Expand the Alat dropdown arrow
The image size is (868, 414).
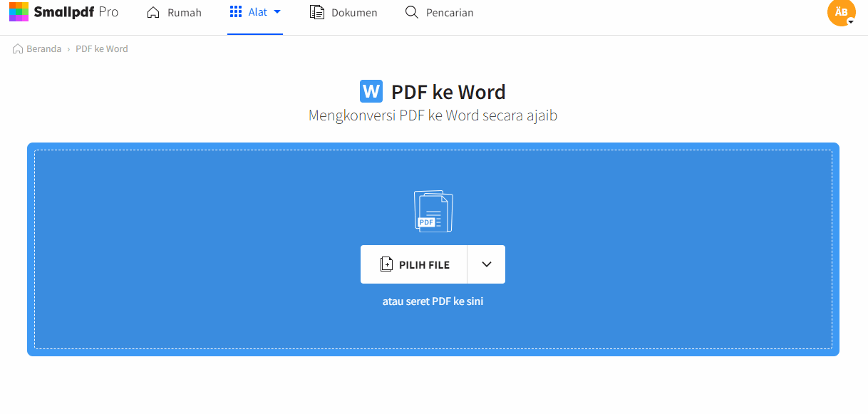coord(277,12)
